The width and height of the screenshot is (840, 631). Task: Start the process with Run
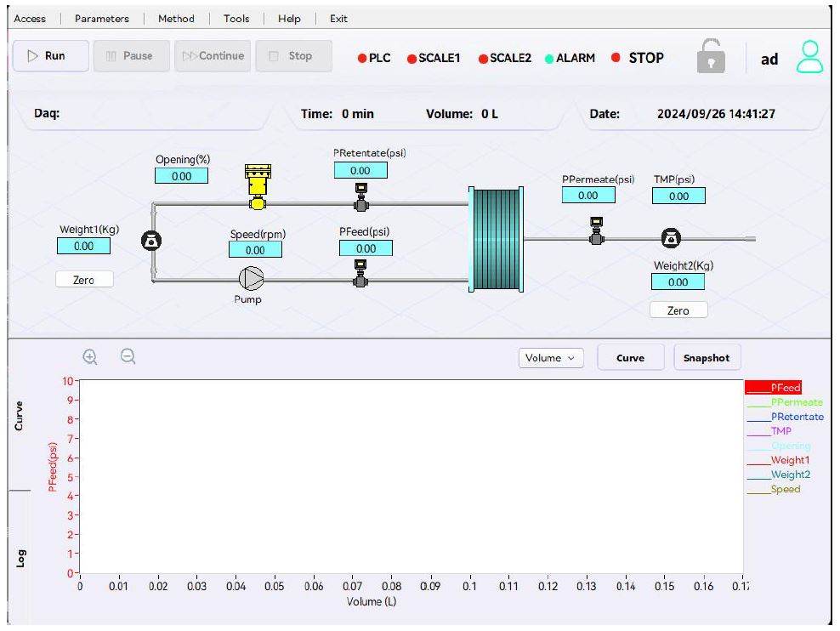pos(51,56)
